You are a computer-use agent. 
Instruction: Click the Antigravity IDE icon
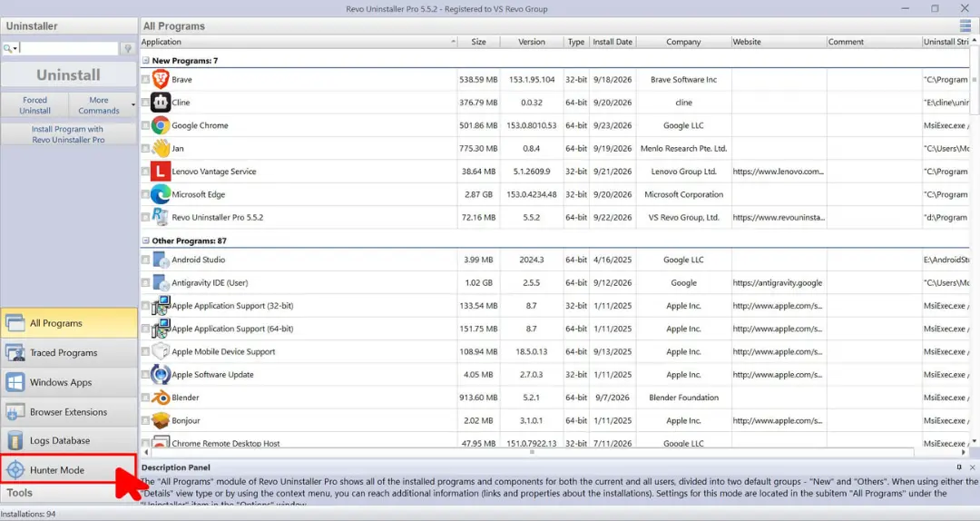(x=161, y=282)
